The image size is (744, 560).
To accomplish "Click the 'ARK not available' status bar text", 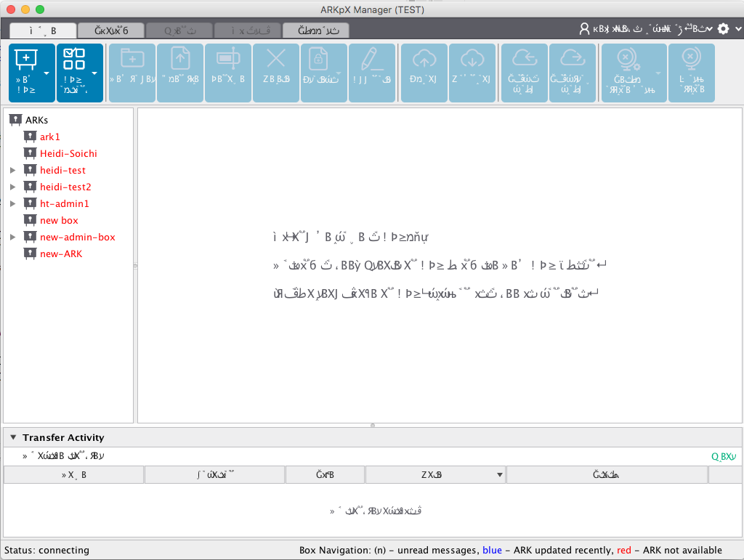I will coord(682,550).
